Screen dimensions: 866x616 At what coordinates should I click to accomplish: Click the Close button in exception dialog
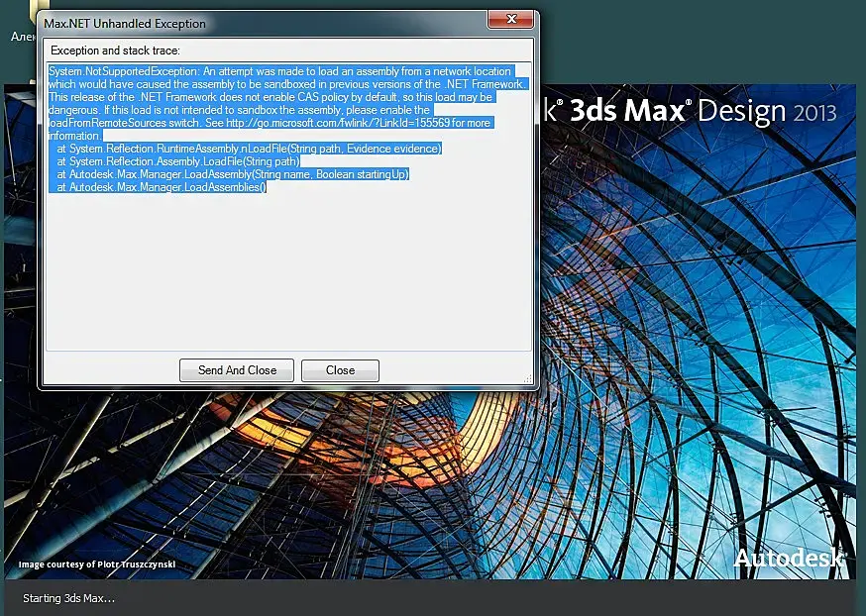click(340, 370)
